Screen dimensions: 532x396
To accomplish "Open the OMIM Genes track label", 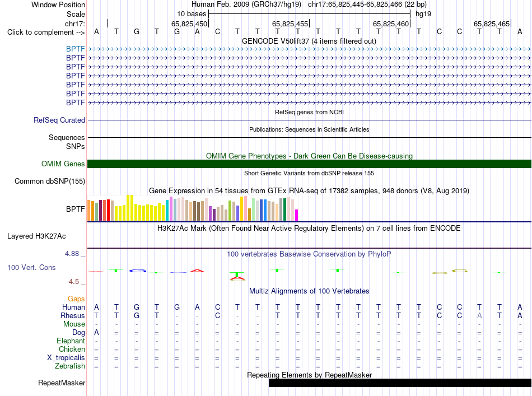I will (63, 164).
